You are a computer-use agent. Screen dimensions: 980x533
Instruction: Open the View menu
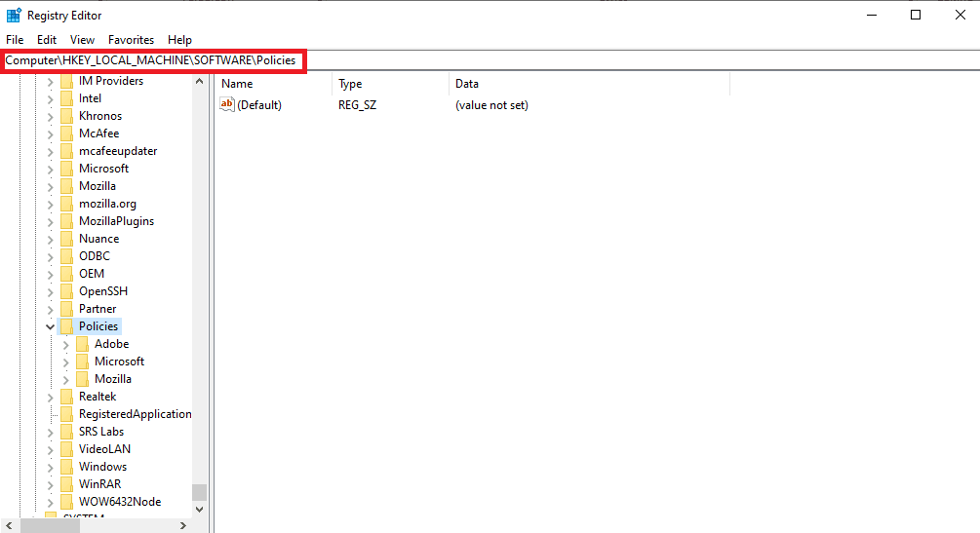point(82,40)
